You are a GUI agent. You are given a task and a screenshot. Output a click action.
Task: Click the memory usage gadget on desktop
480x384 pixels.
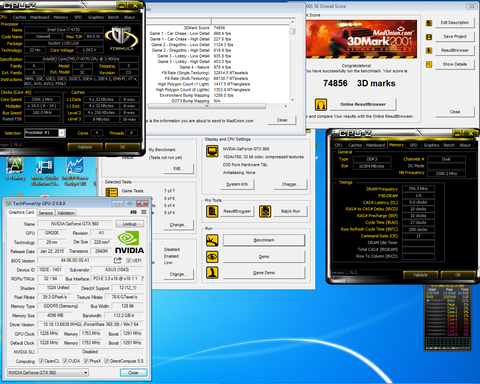click(448, 317)
